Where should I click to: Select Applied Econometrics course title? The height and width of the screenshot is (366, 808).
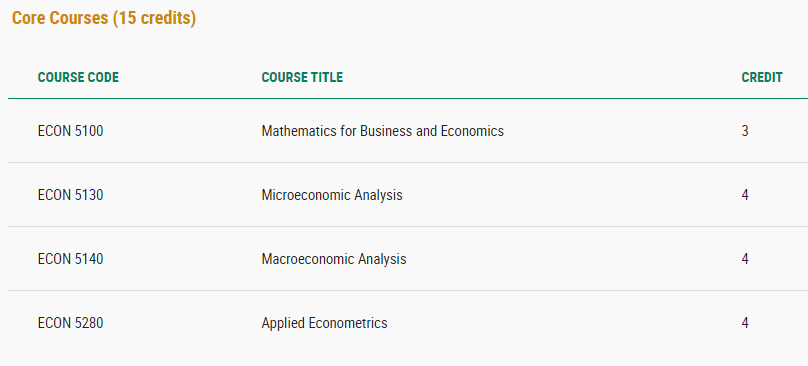coord(325,324)
